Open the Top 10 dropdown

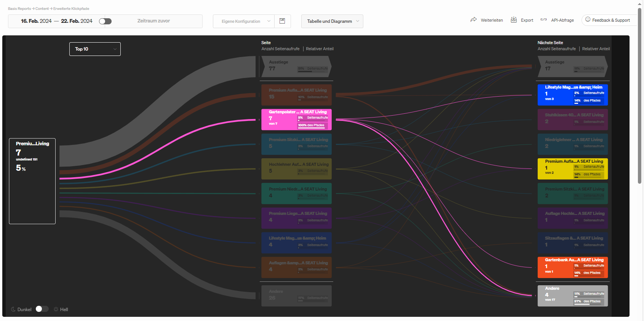click(95, 49)
